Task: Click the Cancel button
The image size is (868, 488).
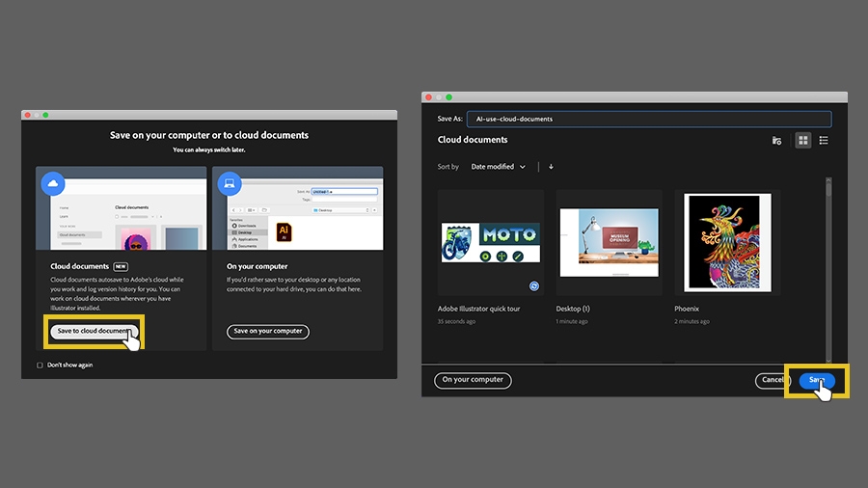Action: (x=773, y=380)
